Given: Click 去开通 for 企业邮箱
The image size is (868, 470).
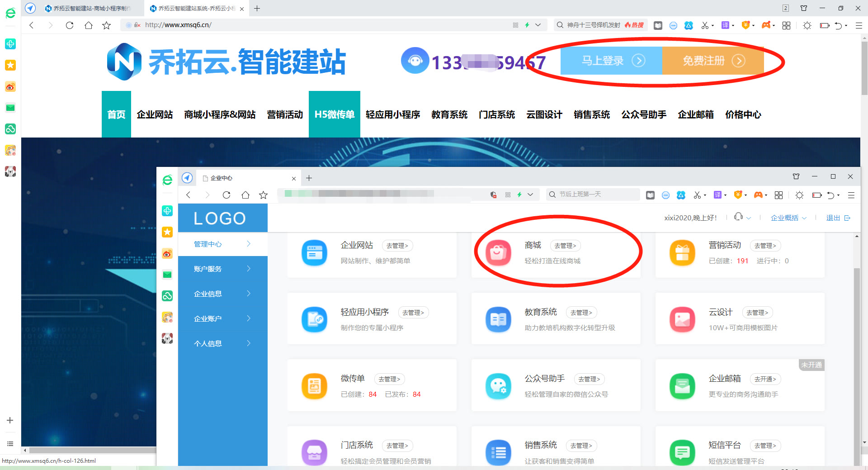Looking at the screenshot, I should coord(765,379).
